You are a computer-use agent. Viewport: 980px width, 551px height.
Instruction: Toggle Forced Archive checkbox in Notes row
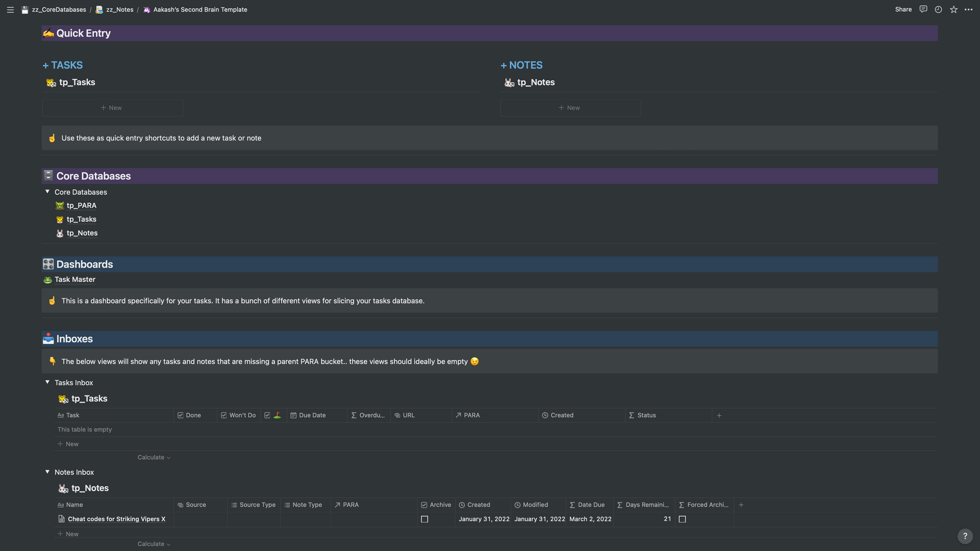[x=682, y=519]
